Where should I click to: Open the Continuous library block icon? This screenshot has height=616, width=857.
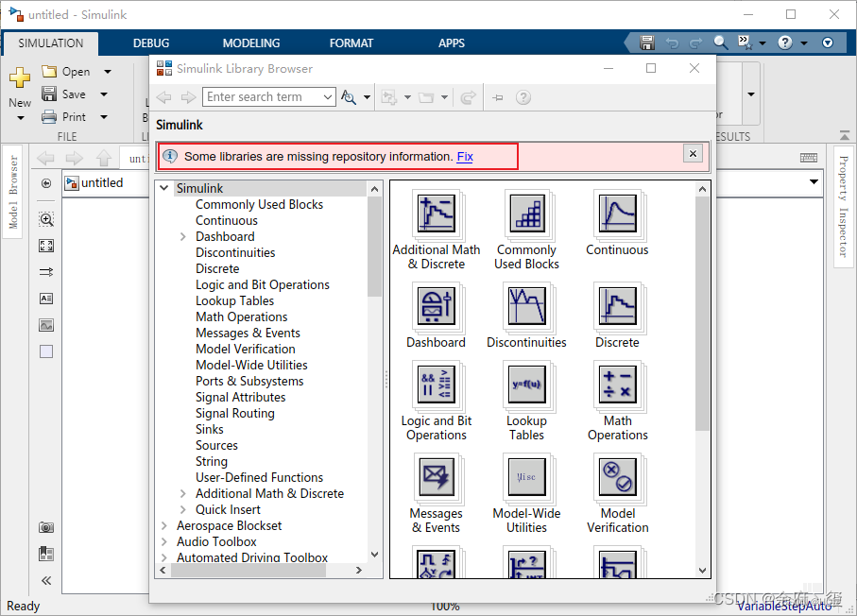(618, 214)
